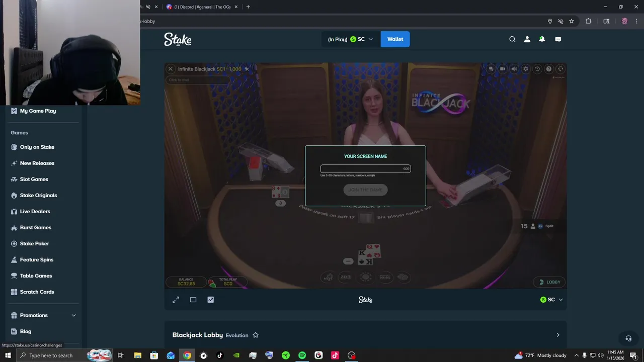Open the taskbar clock and date
The width and height of the screenshot is (644, 362).
(x=615, y=355)
